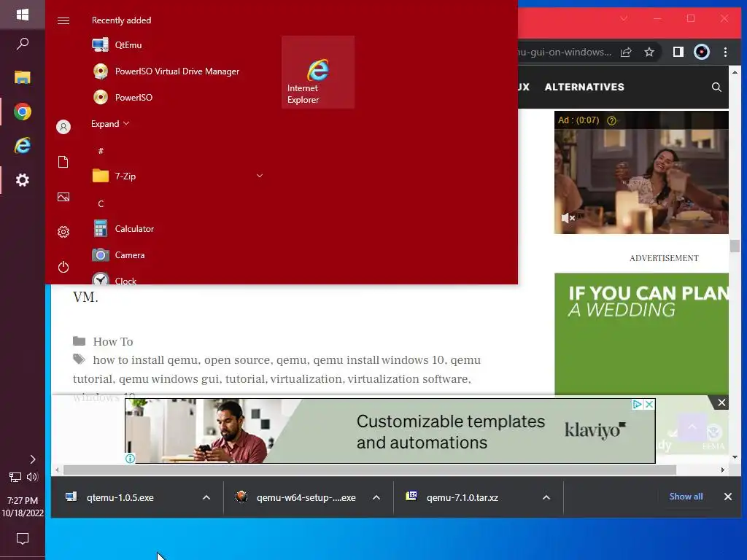Open the Internet Explorer tile

318,72
